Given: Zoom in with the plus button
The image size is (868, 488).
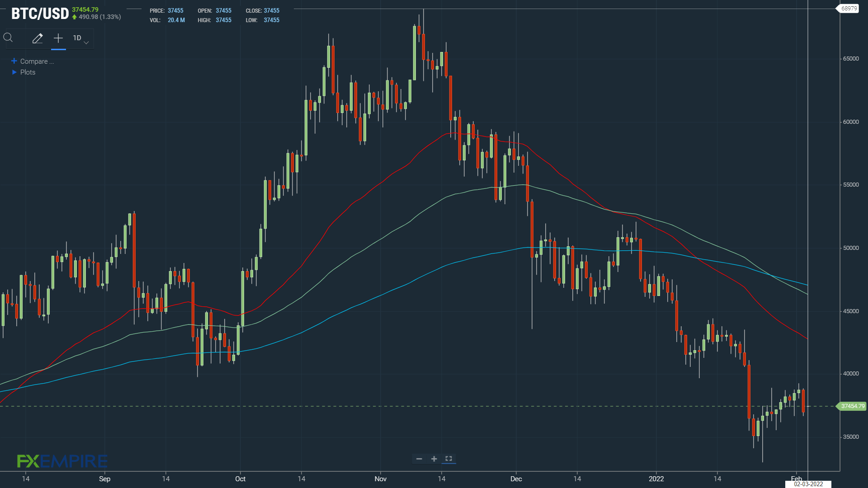Looking at the screenshot, I should click(x=434, y=459).
